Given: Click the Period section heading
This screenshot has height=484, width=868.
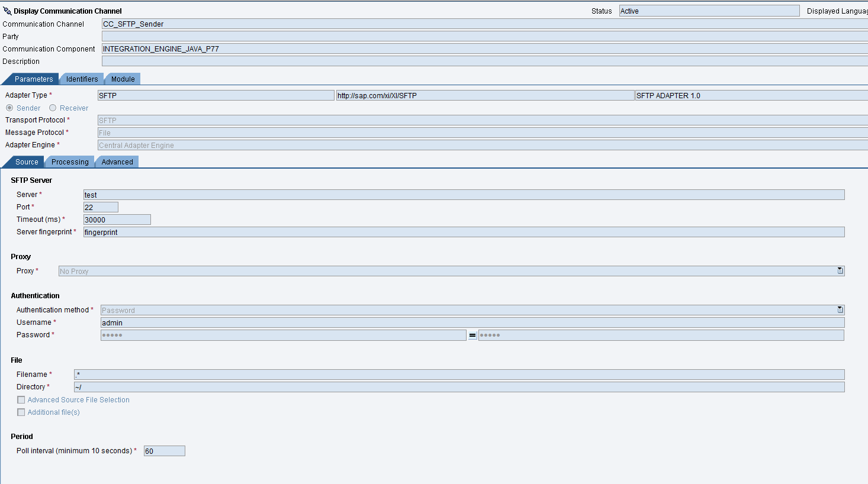Looking at the screenshot, I should [22, 437].
